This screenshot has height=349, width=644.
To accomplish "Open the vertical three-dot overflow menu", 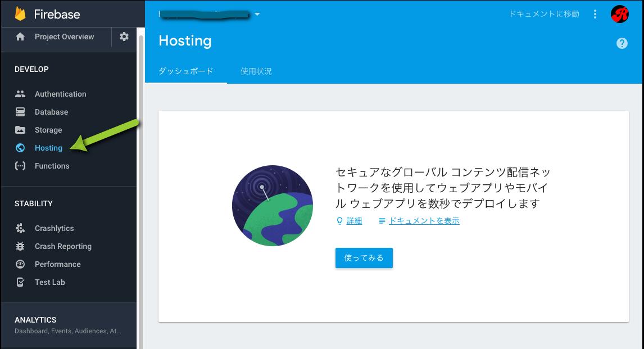I will pos(595,14).
